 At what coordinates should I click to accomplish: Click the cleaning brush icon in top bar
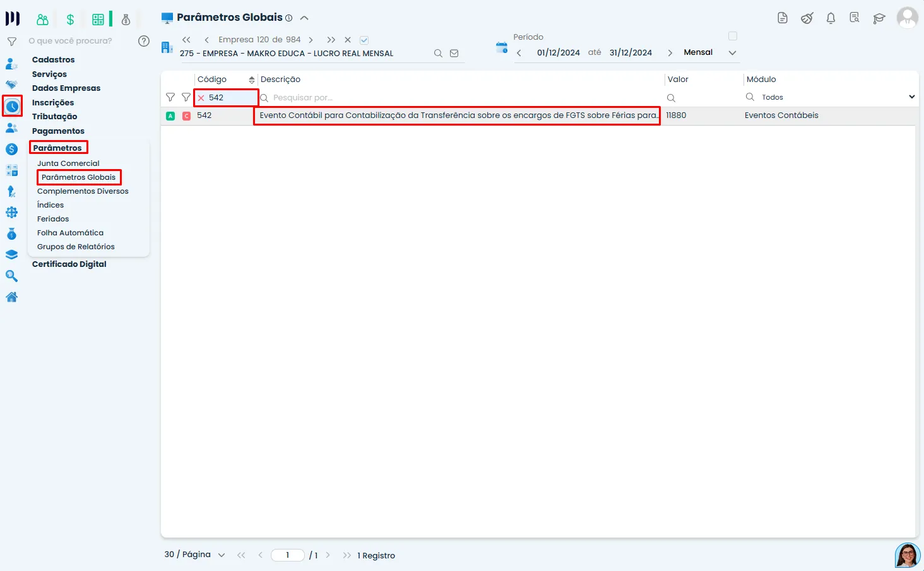click(x=807, y=18)
